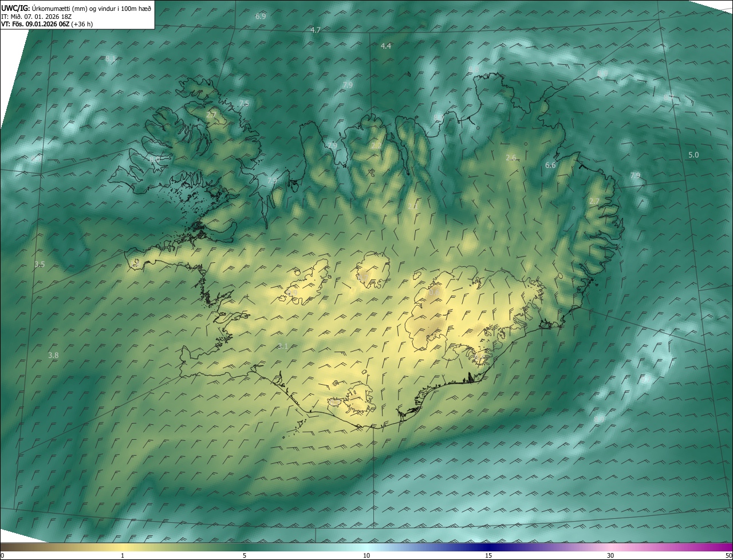
Task: Click the 3.5 value label on the map
Action: coord(40,264)
